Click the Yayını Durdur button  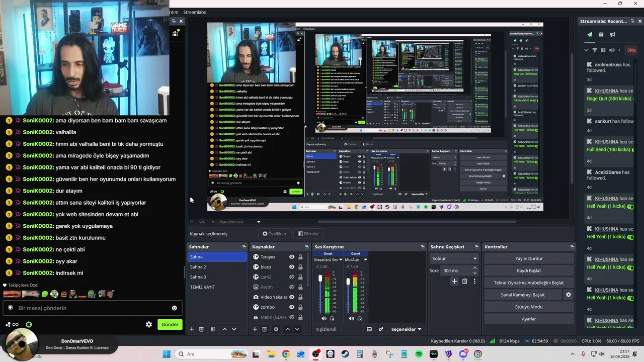point(529,258)
